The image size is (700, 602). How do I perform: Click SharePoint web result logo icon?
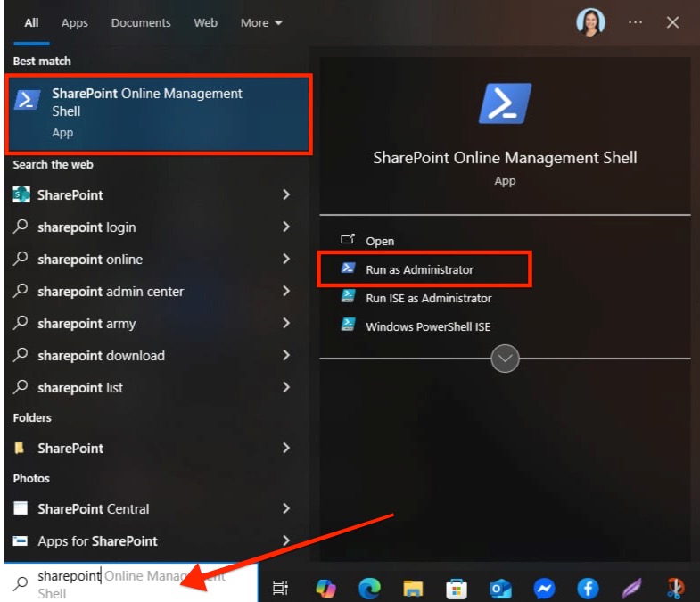click(21, 194)
